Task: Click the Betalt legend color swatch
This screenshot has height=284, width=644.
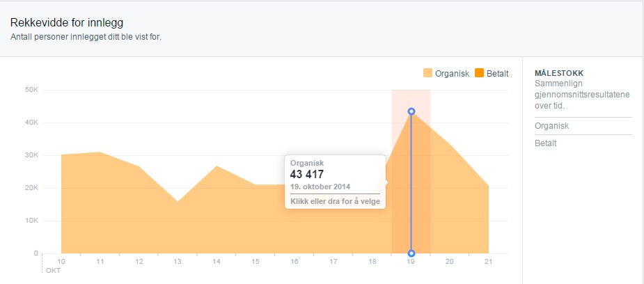Action: coord(479,73)
